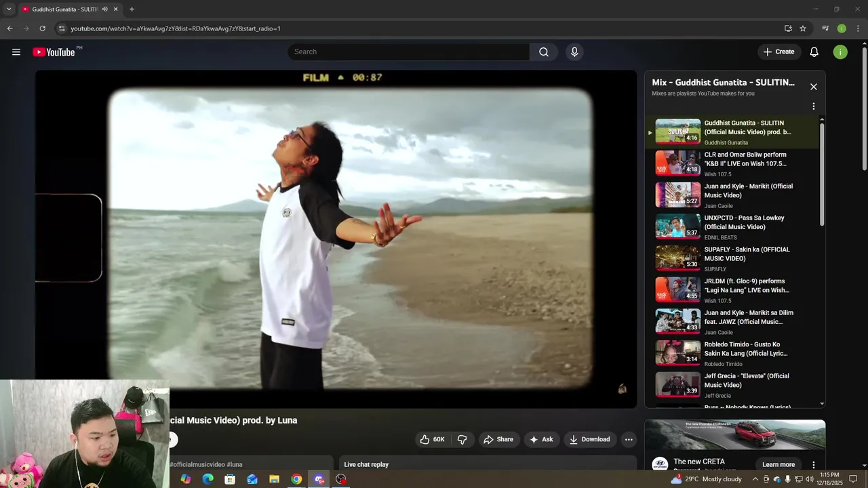The image size is (868, 488).
Task: Open the Hyundai Stargazer ad banner
Action: click(x=735, y=435)
